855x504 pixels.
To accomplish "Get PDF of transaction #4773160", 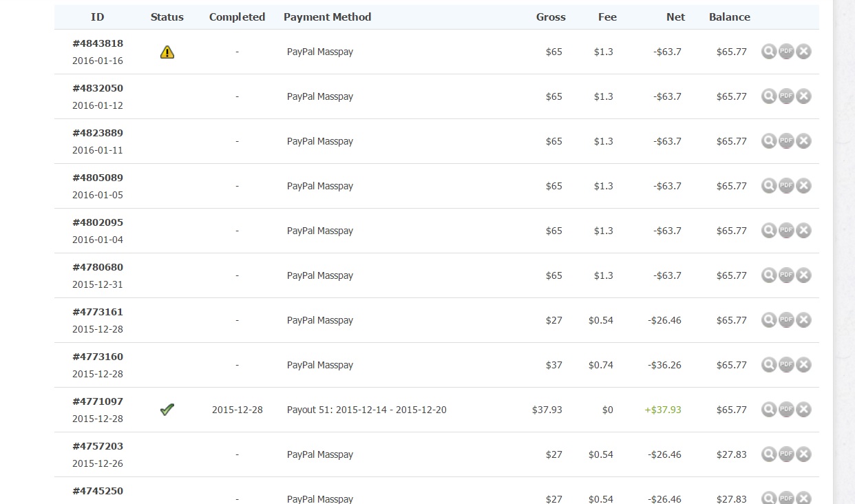I will point(786,365).
